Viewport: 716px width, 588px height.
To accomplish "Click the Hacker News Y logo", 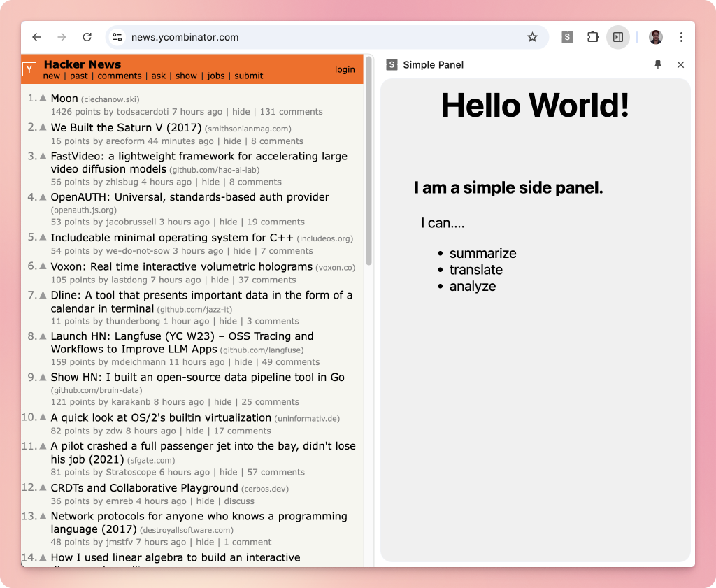I will 29,69.
